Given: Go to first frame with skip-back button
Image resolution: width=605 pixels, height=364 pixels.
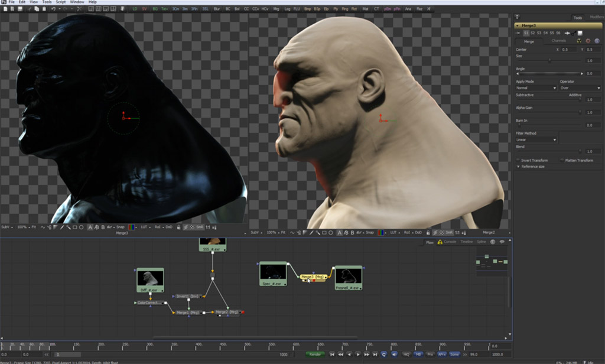Looking at the screenshot, I should click(x=332, y=355).
